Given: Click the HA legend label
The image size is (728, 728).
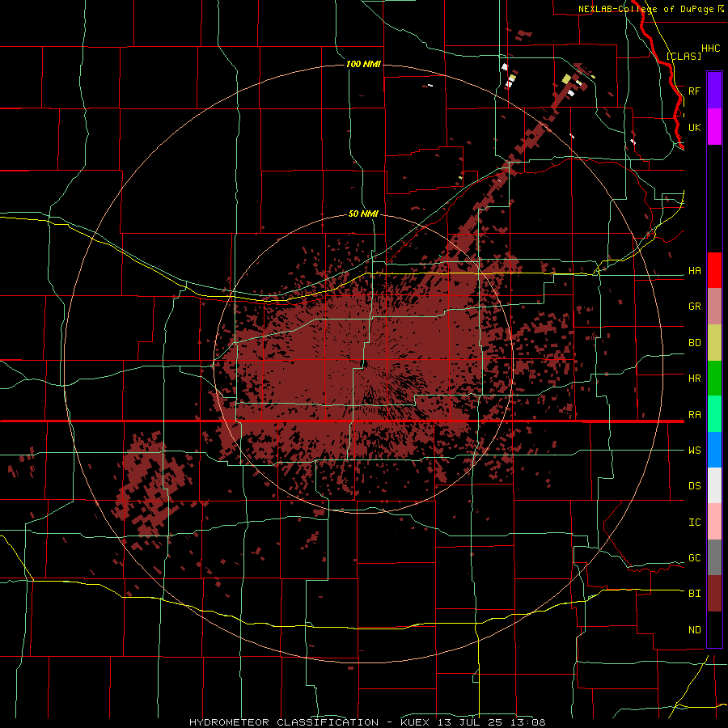Looking at the screenshot, I should [695, 271].
